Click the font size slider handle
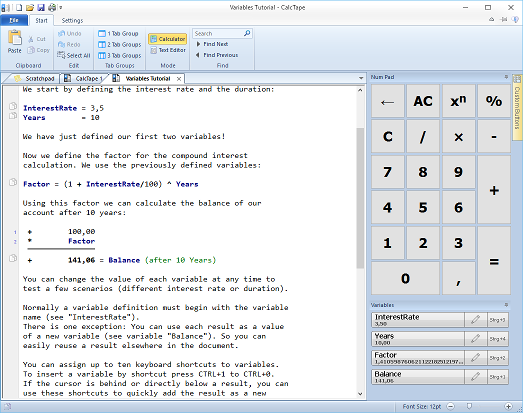523x413 pixels. coord(469,406)
